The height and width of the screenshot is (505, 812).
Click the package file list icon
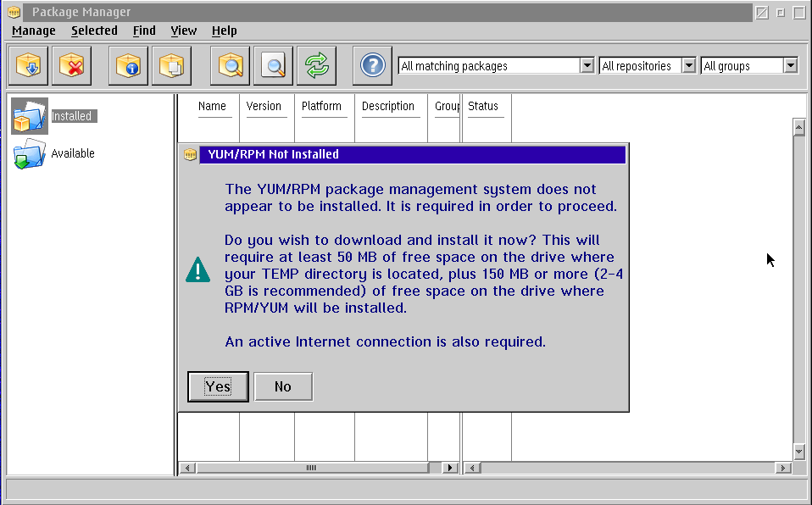pyautogui.click(x=171, y=65)
